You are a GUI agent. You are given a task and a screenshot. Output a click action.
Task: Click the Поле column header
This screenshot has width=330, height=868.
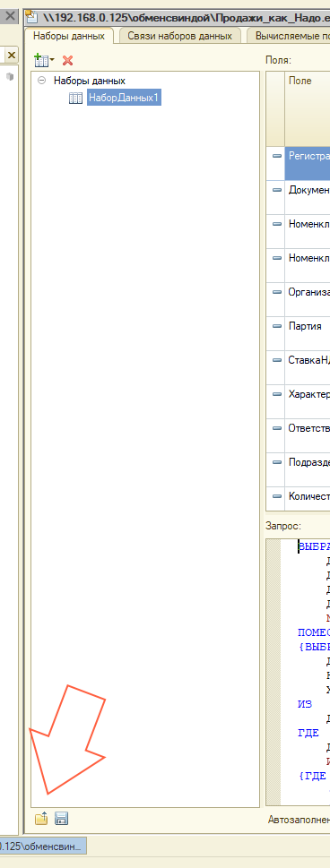(x=308, y=108)
